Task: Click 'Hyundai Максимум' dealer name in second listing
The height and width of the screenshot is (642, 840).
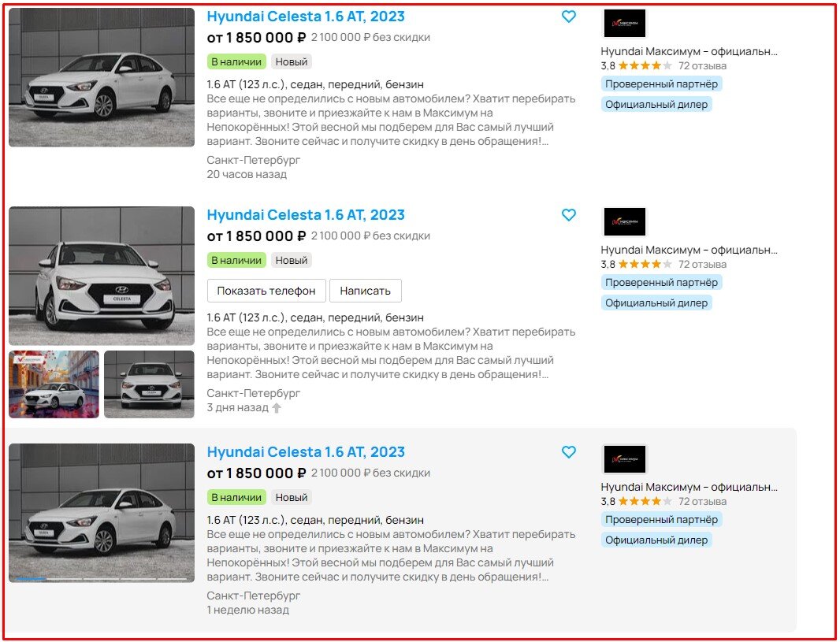Action: pyautogui.click(x=689, y=250)
